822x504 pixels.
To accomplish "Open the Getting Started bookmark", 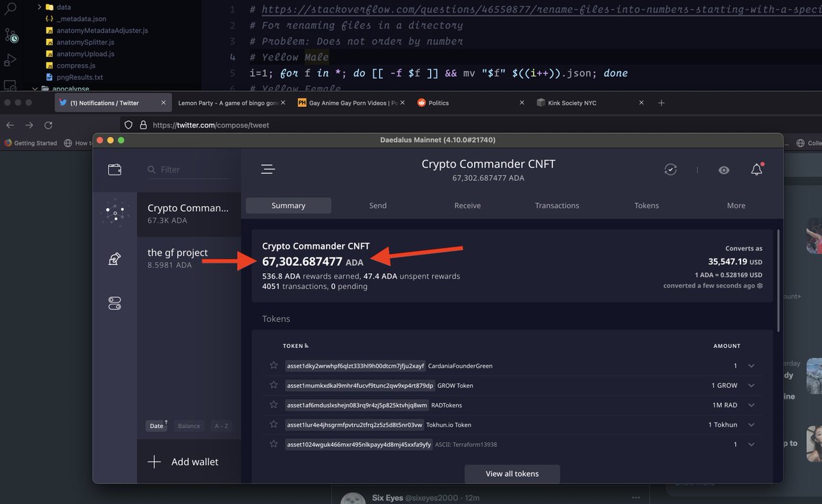I will 31,143.
